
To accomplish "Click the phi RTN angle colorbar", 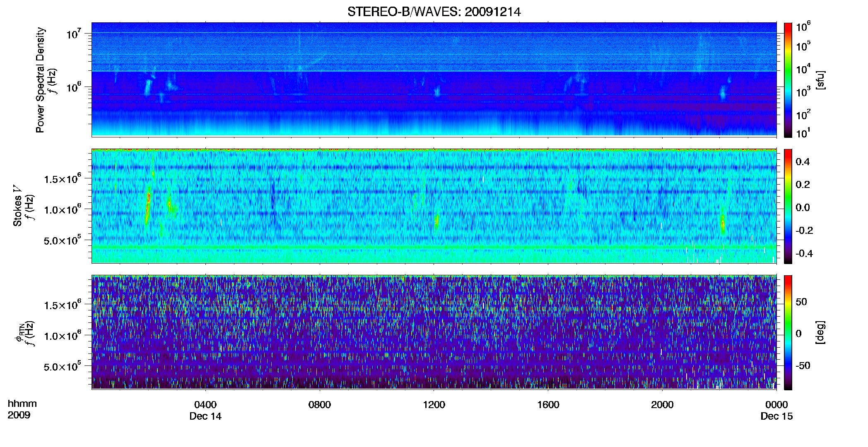I will [788, 332].
